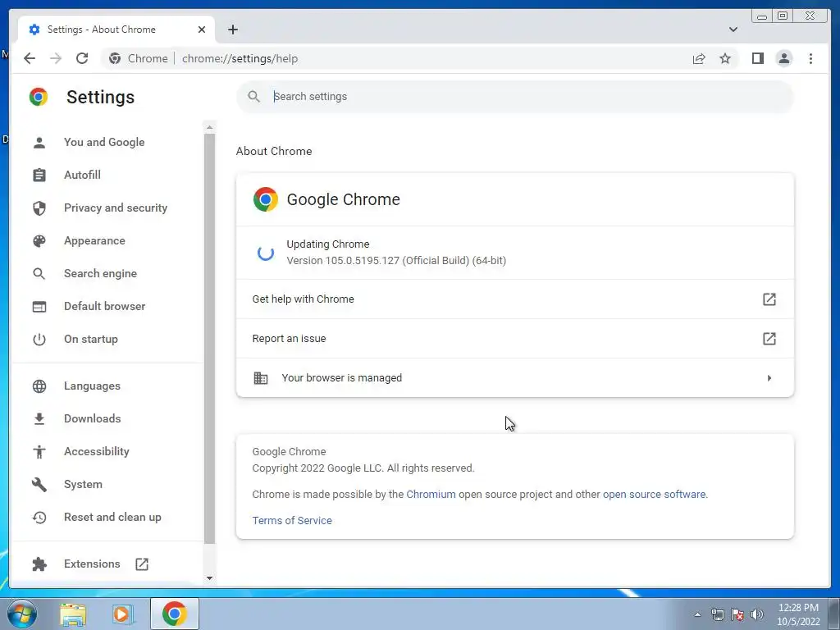The image size is (840, 630).
Task: Expand the tab search dropdown arrow
Action: (733, 30)
